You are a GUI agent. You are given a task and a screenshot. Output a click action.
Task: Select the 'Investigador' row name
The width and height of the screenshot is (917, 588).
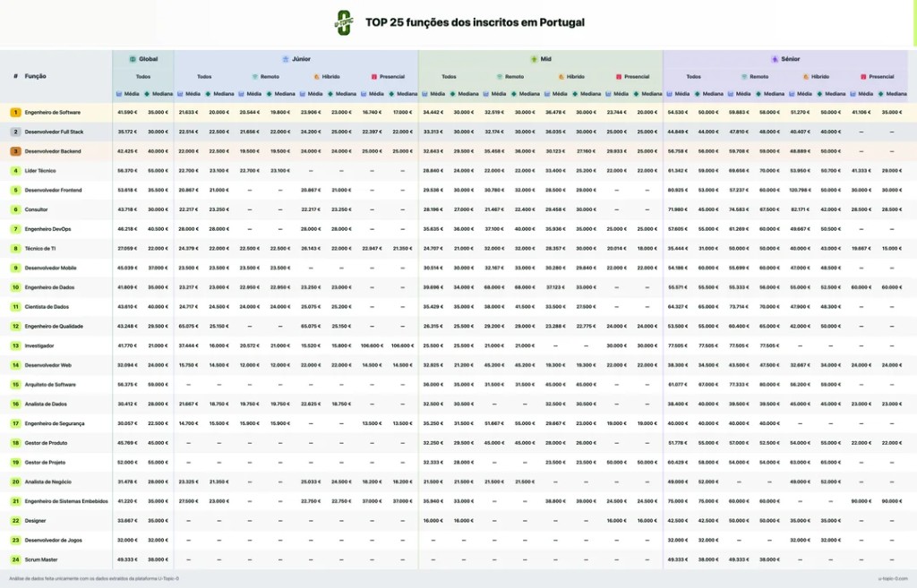(x=39, y=346)
